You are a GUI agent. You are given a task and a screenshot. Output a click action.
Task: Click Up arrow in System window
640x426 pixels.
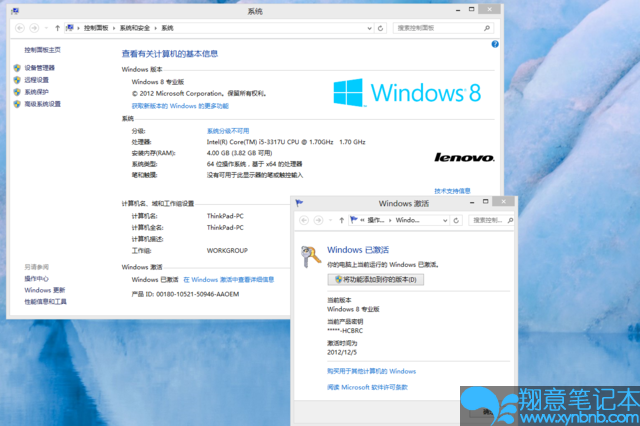click(x=57, y=28)
